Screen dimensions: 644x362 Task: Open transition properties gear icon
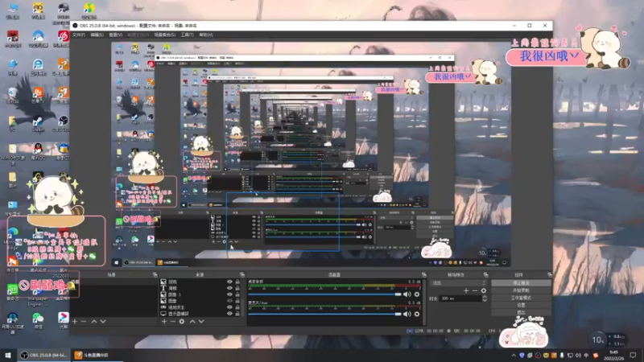click(484, 290)
